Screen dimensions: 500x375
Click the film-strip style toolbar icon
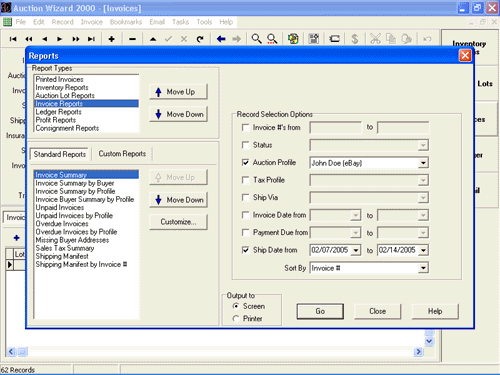tap(334, 39)
